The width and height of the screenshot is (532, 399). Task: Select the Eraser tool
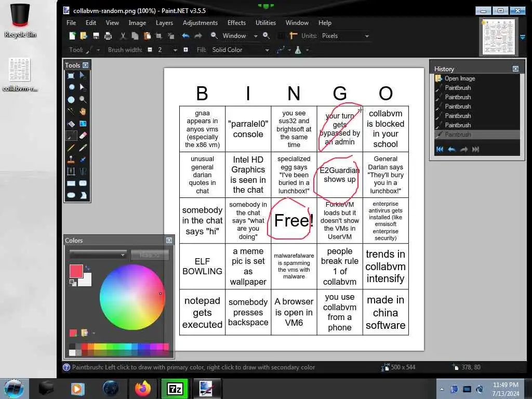(83, 136)
